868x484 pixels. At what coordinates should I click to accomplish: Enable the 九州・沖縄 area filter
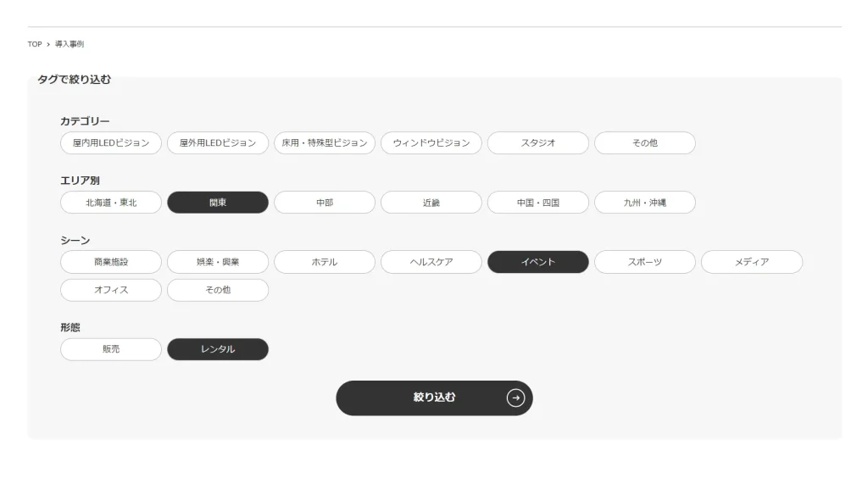(645, 203)
